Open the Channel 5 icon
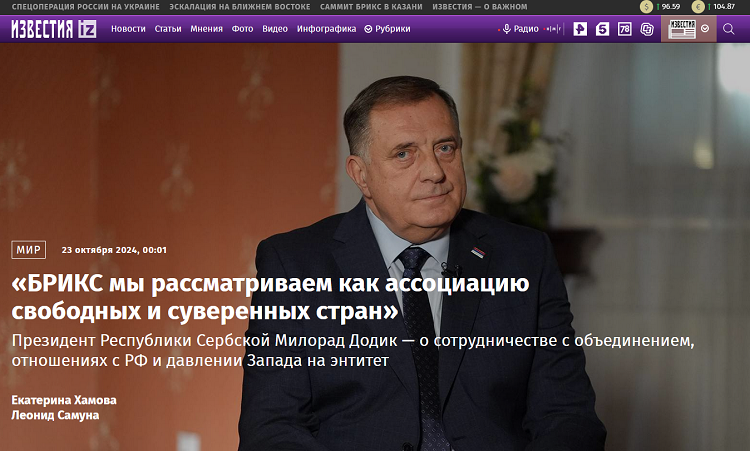Viewport: 750px width, 451px height. [602, 29]
